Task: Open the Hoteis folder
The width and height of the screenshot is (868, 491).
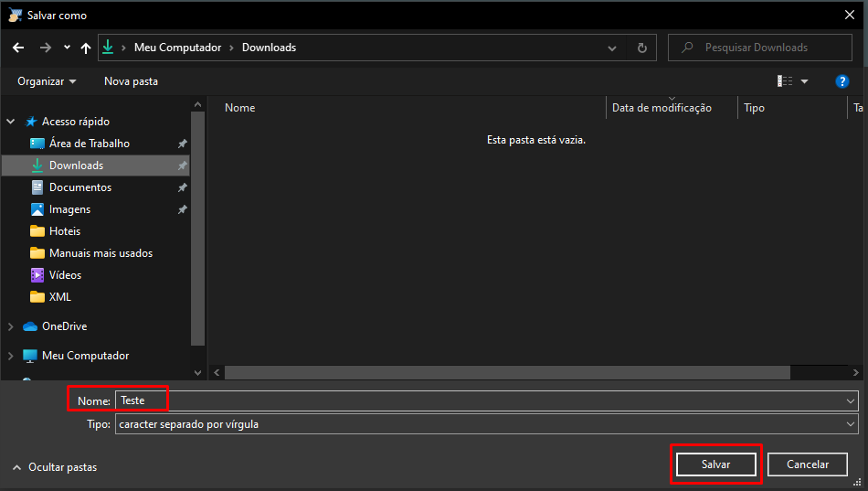Action: tap(65, 231)
